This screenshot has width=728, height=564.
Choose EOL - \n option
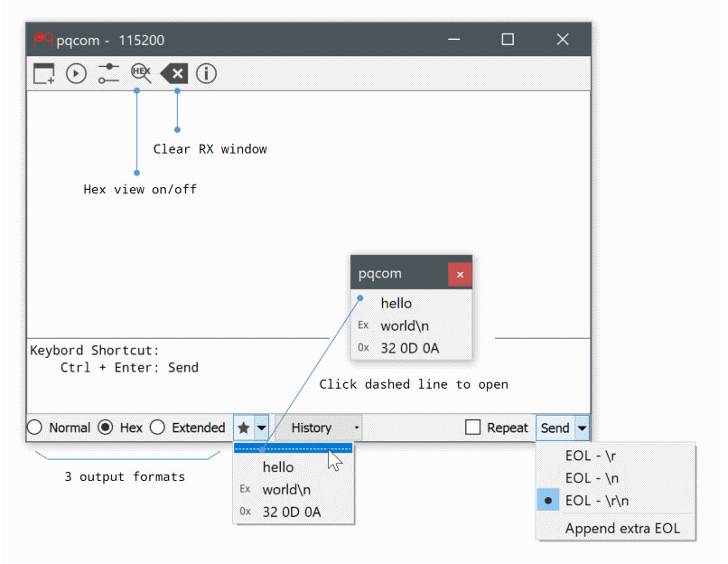[x=616, y=478]
